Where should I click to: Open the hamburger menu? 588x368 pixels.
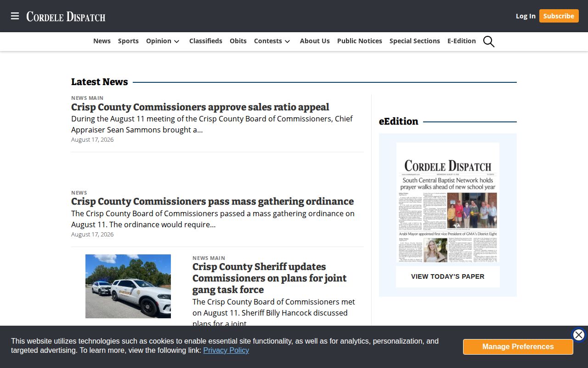(15, 16)
